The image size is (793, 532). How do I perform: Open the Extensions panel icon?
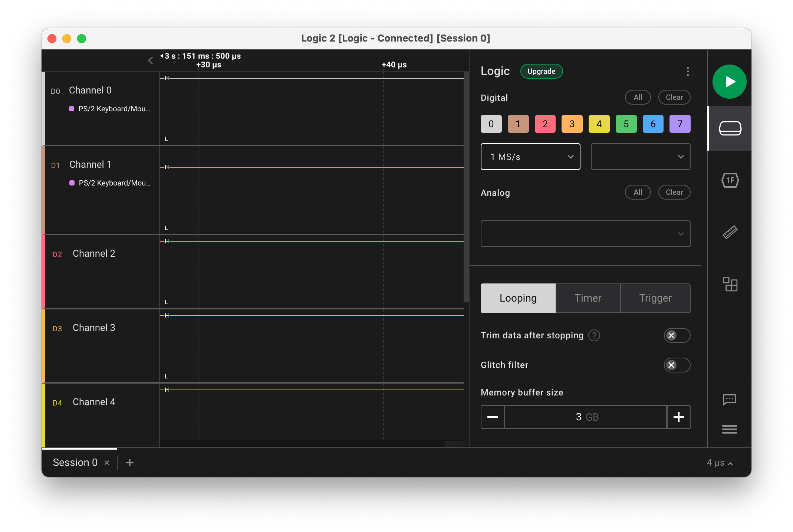pyautogui.click(x=730, y=284)
